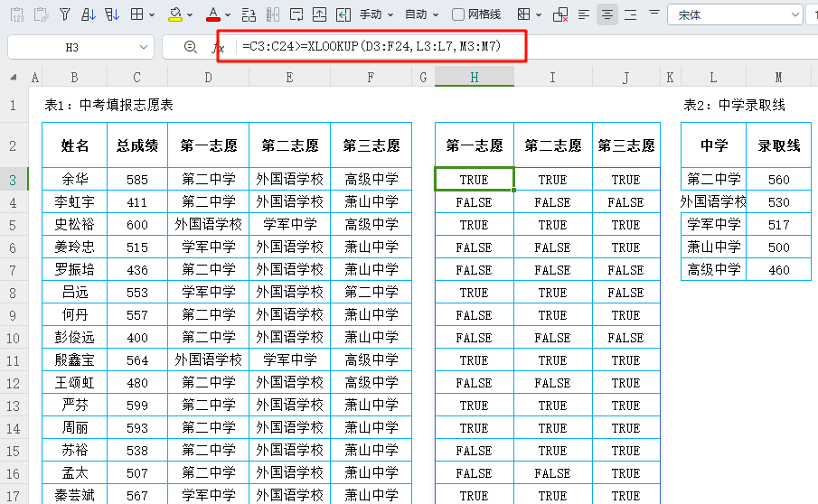This screenshot has width=818, height=504.
Task: Select the cell with name 史松裕
Action: (x=75, y=225)
